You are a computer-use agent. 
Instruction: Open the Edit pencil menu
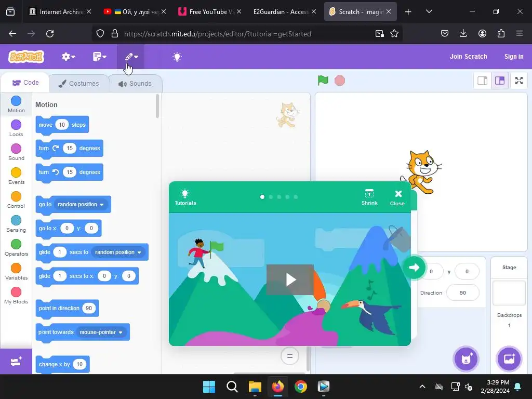131,57
